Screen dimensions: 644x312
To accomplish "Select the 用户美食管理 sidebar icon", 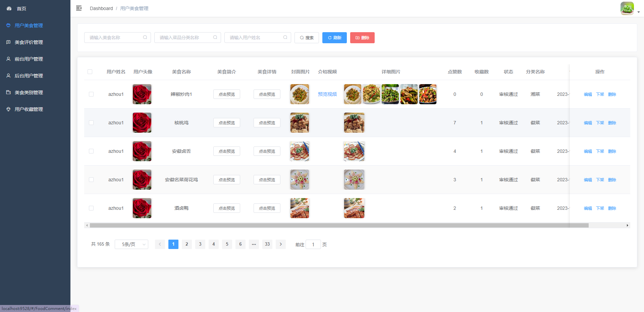I will (x=8, y=25).
